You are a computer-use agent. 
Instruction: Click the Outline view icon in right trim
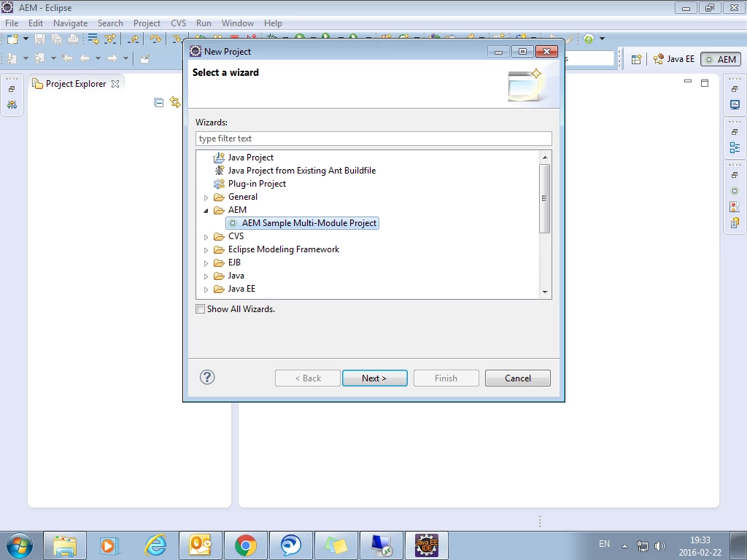(735, 147)
